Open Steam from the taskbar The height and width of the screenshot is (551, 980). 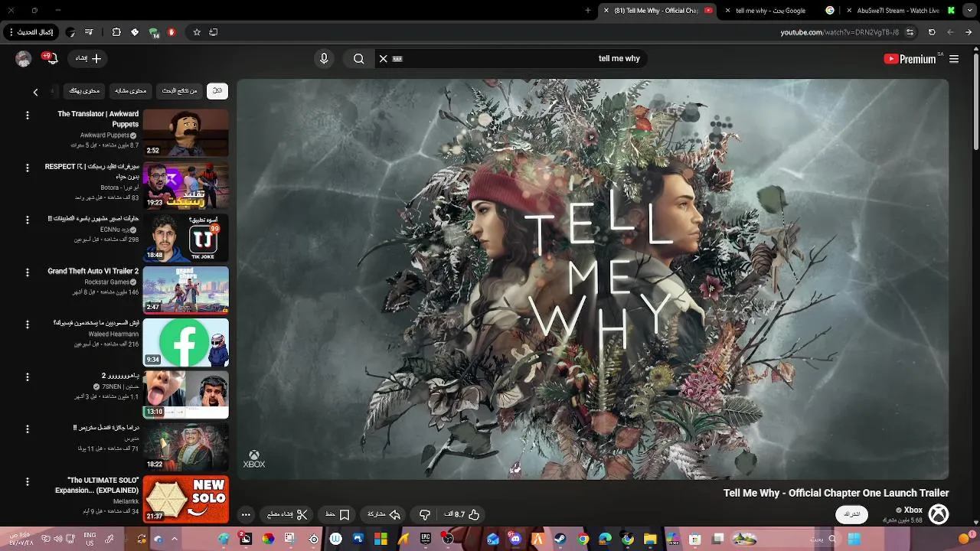click(x=560, y=540)
